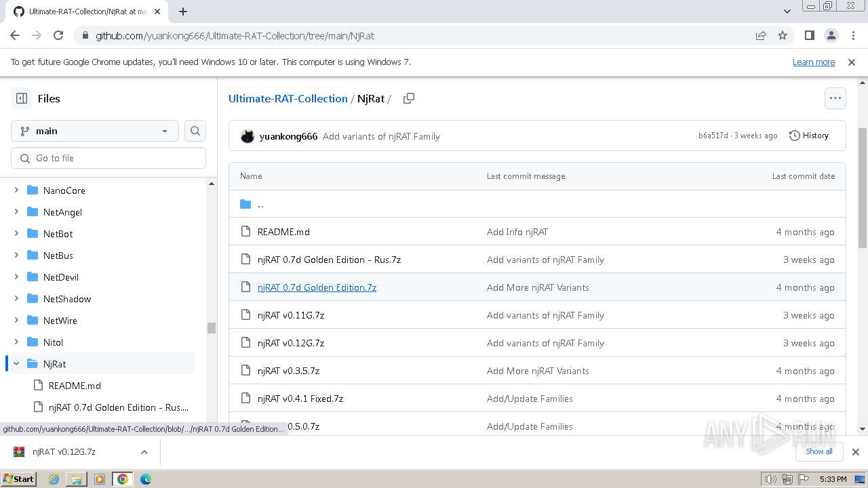Select njRAT 0.7d Golden Edition - Rus in the tree
Image resolution: width=868 pixels, height=488 pixels.
(x=119, y=407)
